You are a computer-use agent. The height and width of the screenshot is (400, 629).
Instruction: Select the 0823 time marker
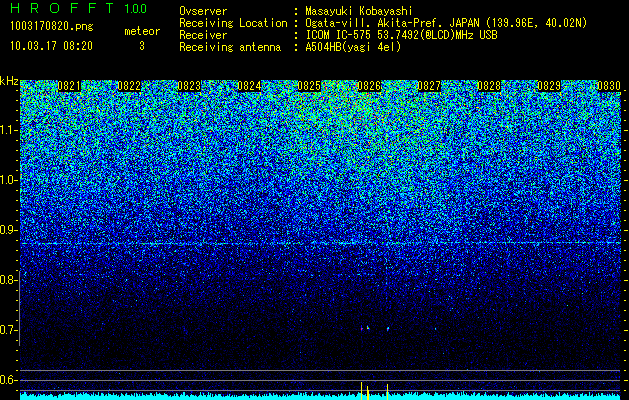tap(189, 86)
